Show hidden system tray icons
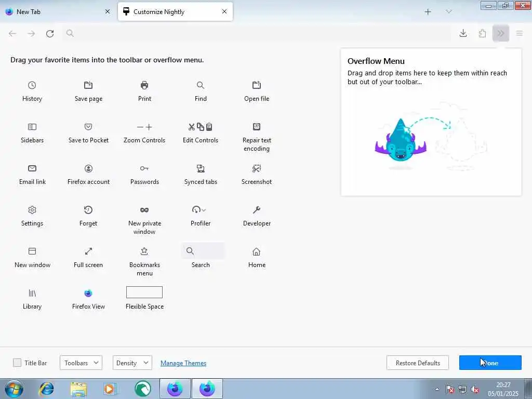 click(x=437, y=389)
